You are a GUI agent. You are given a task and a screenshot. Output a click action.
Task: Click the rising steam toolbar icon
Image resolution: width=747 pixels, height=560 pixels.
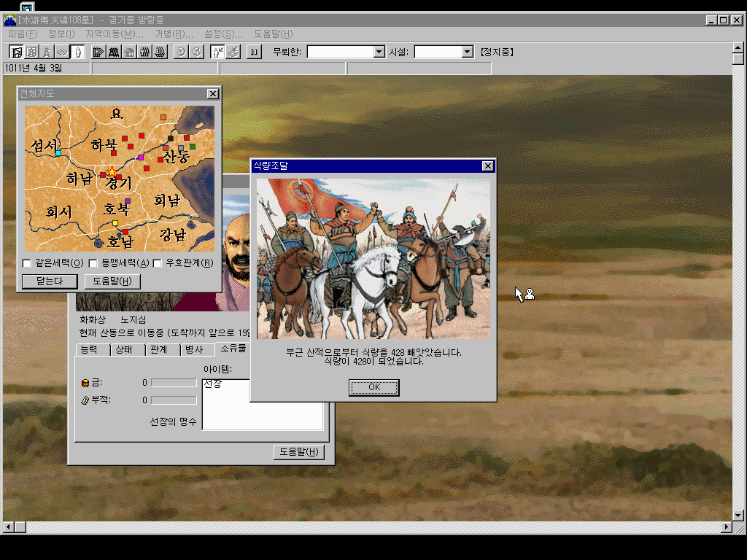tap(144, 52)
